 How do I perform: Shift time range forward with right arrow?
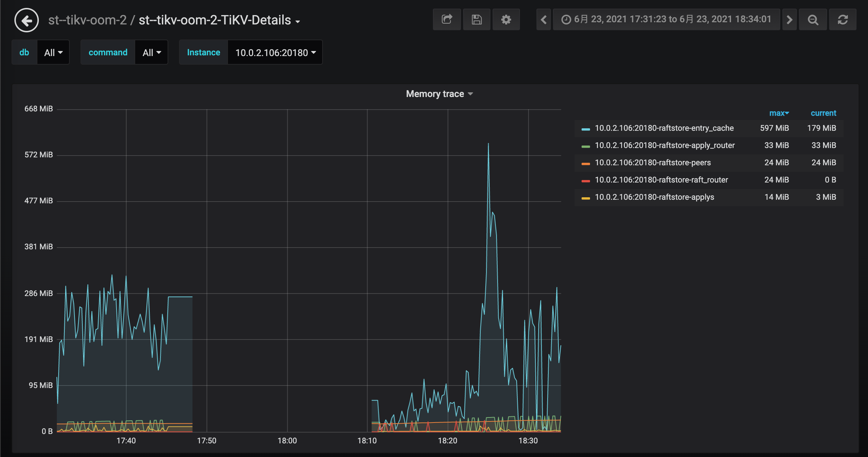coord(789,19)
